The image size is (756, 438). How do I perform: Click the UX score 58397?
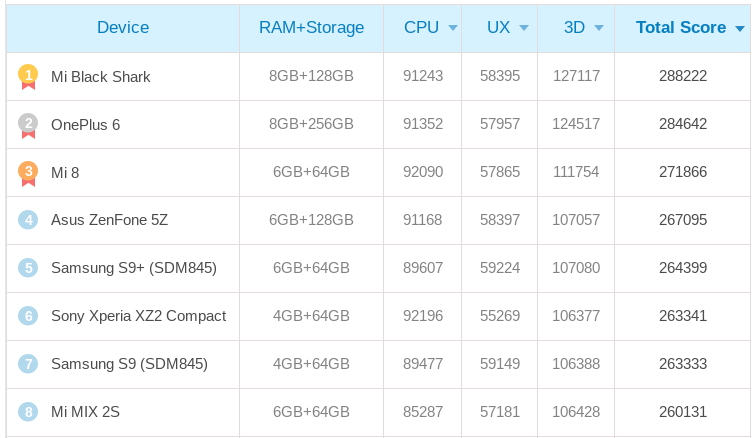(x=500, y=220)
